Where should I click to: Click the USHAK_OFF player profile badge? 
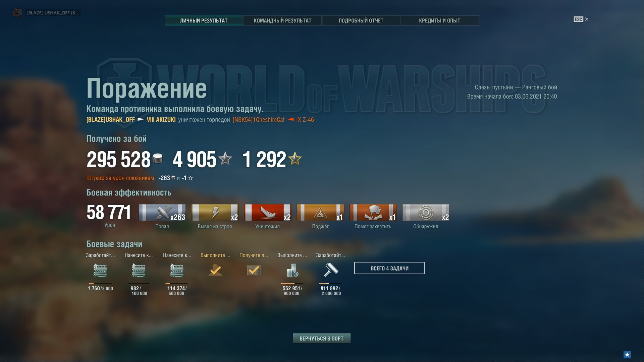click(46, 13)
